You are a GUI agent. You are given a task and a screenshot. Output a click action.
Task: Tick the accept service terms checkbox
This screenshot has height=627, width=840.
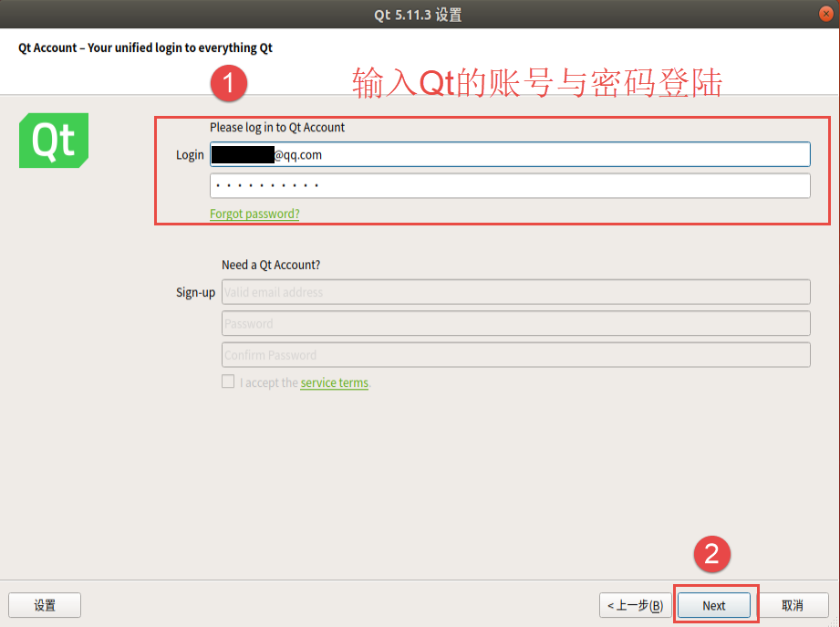tap(228, 381)
